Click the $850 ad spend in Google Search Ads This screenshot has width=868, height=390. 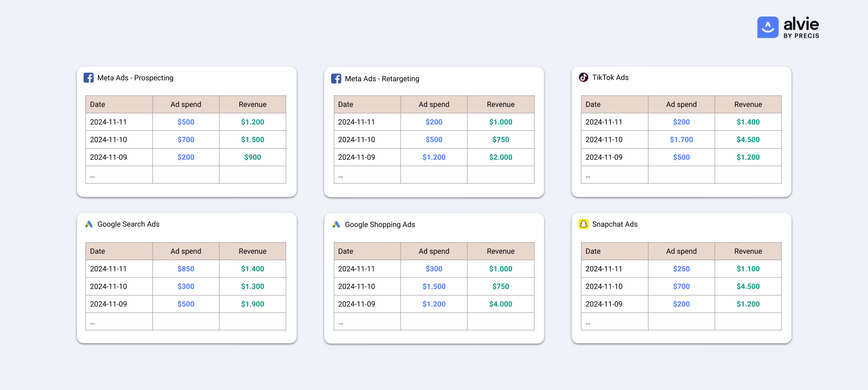click(186, 269)
